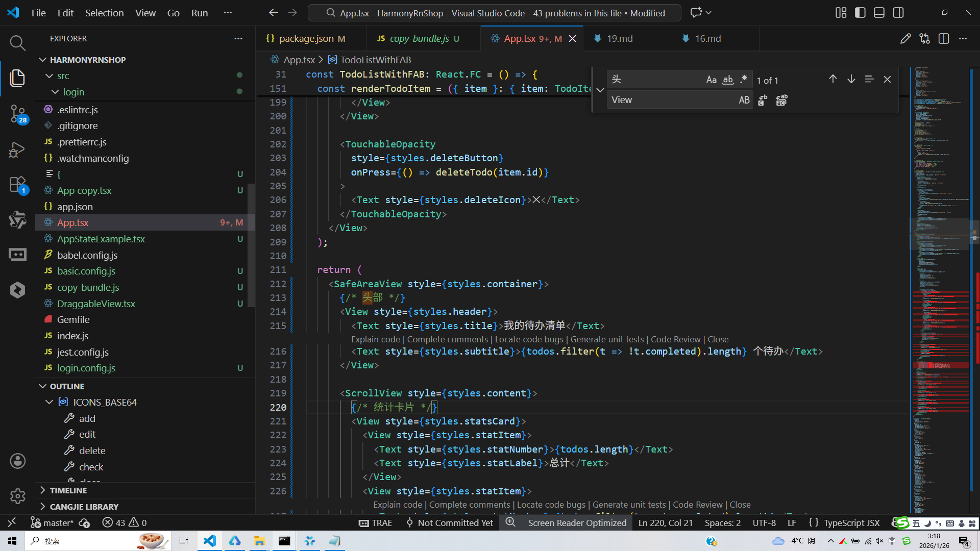
Task: Collapse the login folder in explorer
Action: [55, 92]
